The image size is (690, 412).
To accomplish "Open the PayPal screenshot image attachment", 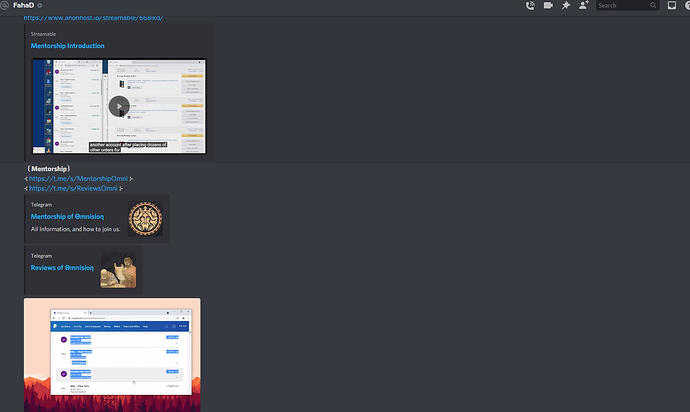I will point(112,355).
